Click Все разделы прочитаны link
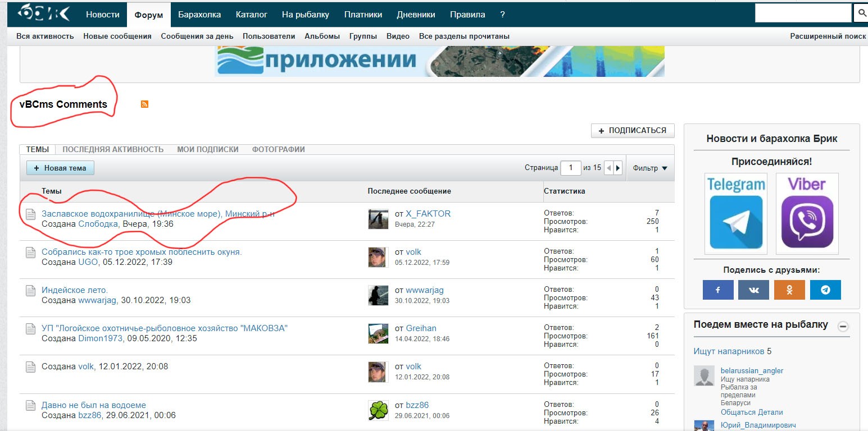This screenshot has height=431, width=868. point(464,36)
